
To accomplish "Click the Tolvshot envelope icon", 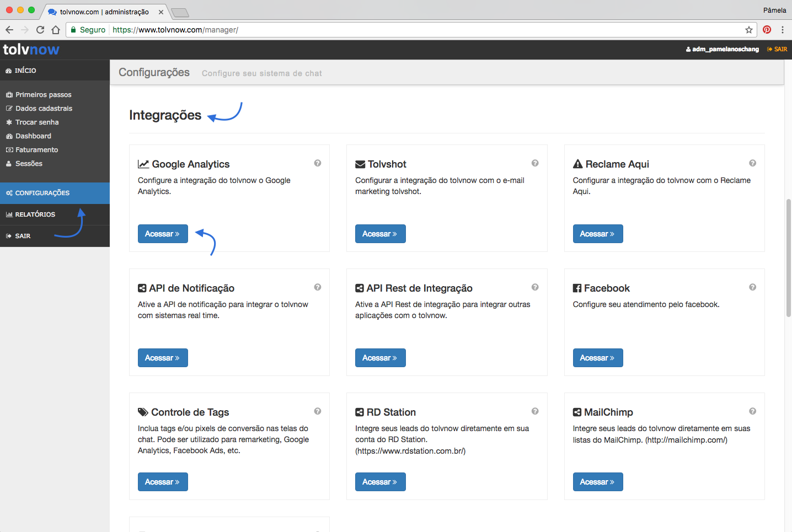I will point(360,164).
